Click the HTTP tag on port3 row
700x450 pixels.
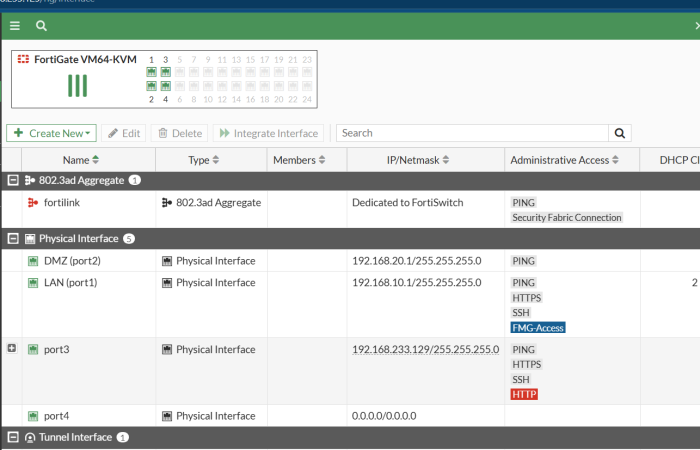tap(524, 394)
